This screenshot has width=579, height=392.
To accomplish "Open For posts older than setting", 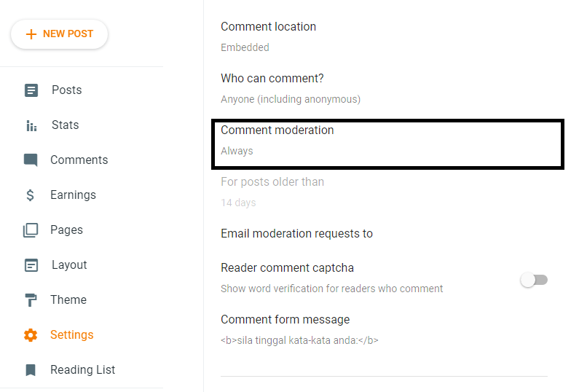I will point(272,191).
